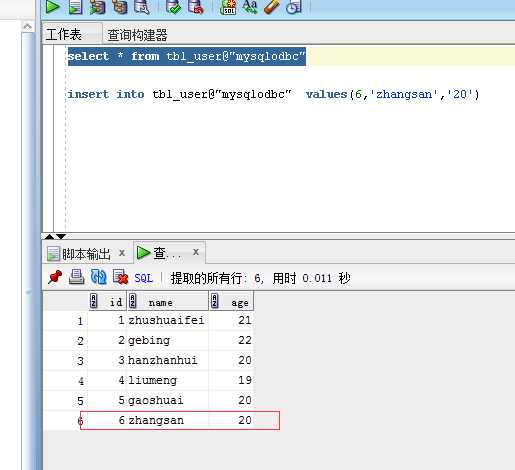Open the SQL Tuning Advisor icon
Screen dimensions: 515x470
point(142,7)
